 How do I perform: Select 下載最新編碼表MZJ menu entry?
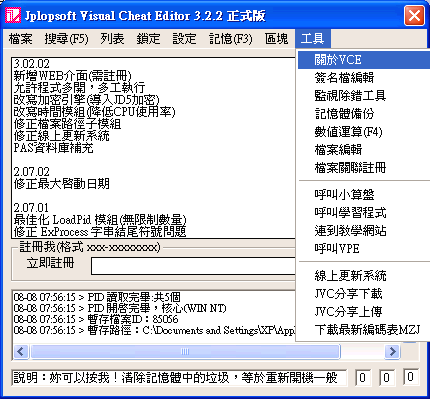363,330
